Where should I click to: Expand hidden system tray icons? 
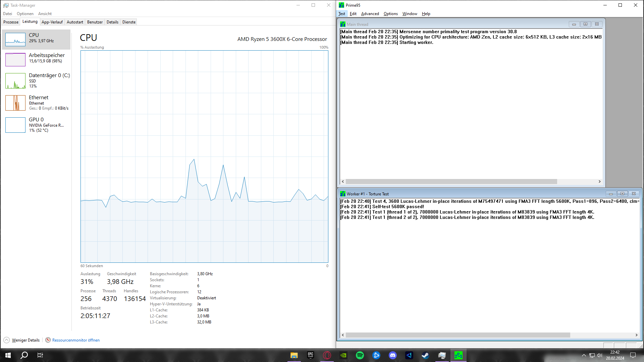[584, 355]
